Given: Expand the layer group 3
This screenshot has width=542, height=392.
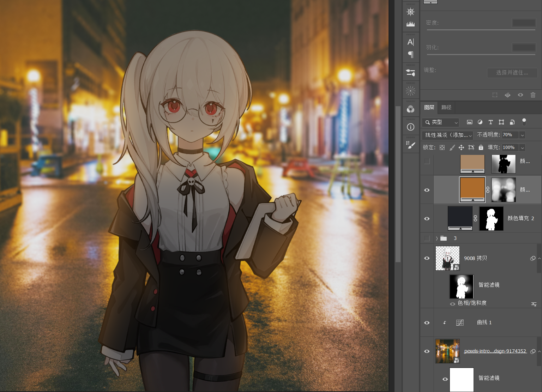Looking at the screenshot, I should click(x=437, y=239).
